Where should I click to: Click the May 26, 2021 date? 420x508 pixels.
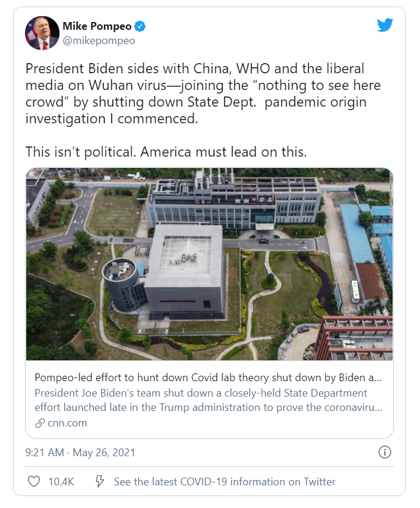tap(104, 453)
